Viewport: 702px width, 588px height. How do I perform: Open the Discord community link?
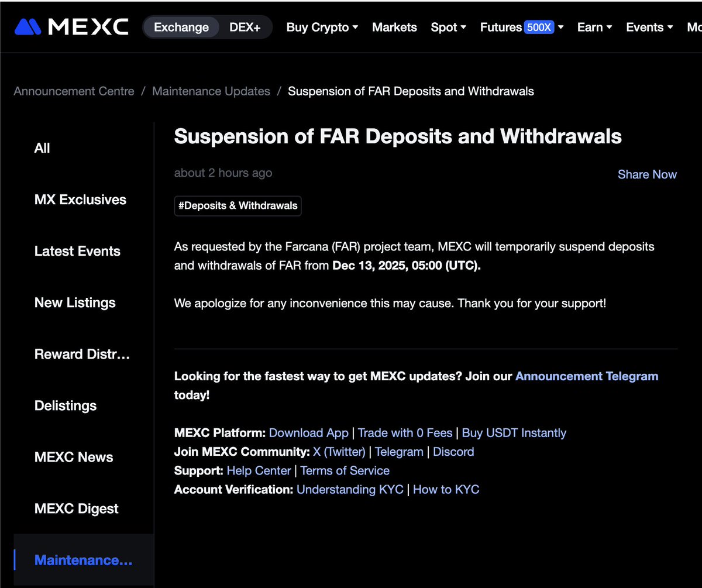(x=453, y=451)
